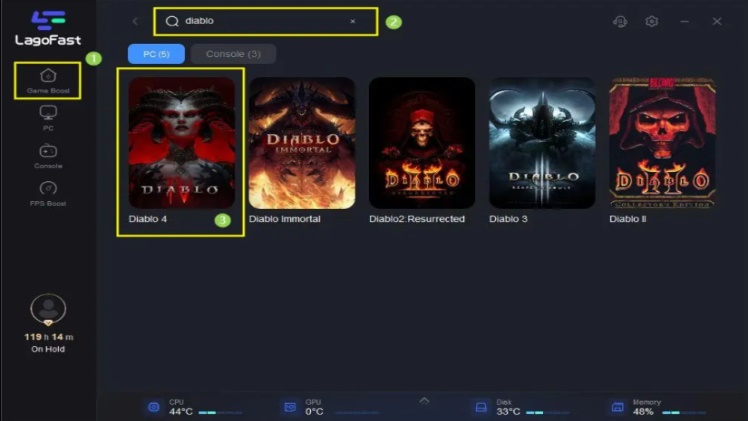Viewport: 748px width, 421px height.
Task: Open the FPS Boost sidebar section
Action: (x=48, y=194)
